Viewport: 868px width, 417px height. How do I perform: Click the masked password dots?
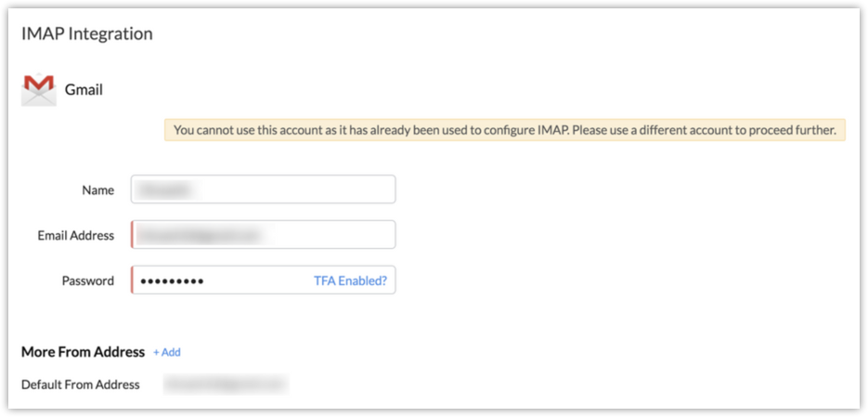click(173, 280)
